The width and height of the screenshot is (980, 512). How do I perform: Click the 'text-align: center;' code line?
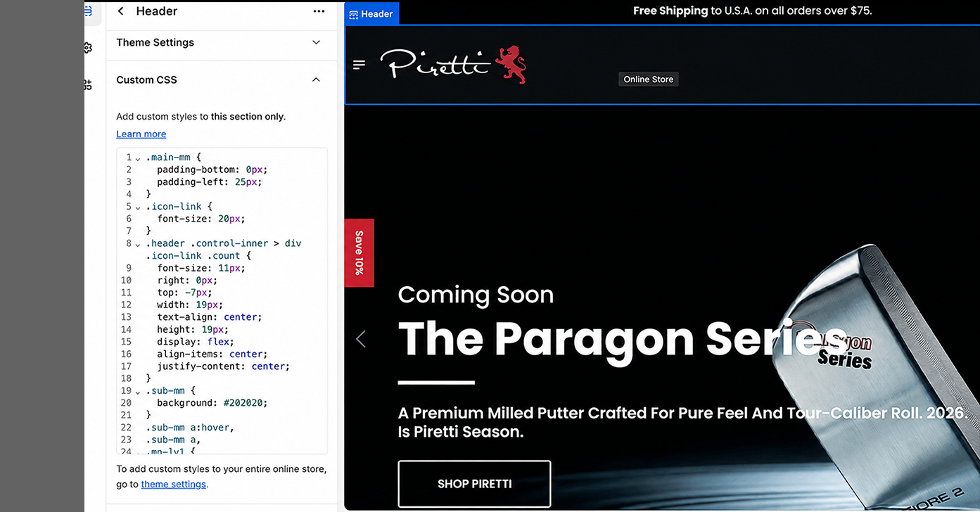pos(210,317)
